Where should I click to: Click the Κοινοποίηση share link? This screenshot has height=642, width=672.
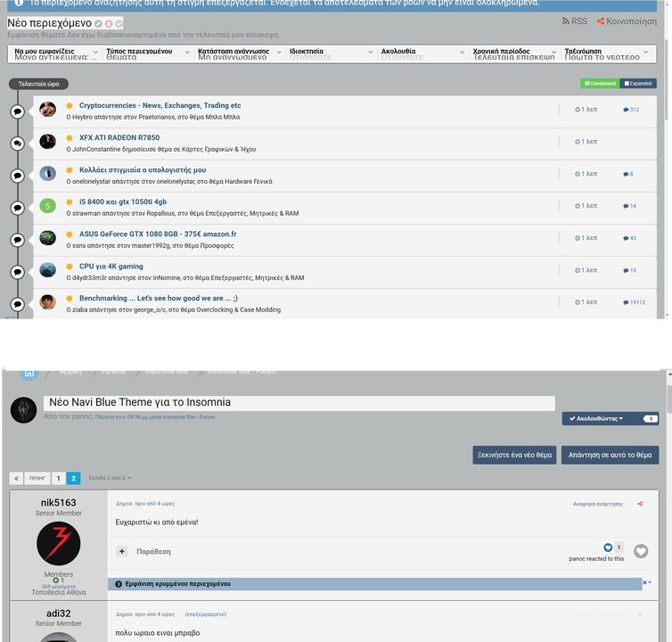pos(627,21)
